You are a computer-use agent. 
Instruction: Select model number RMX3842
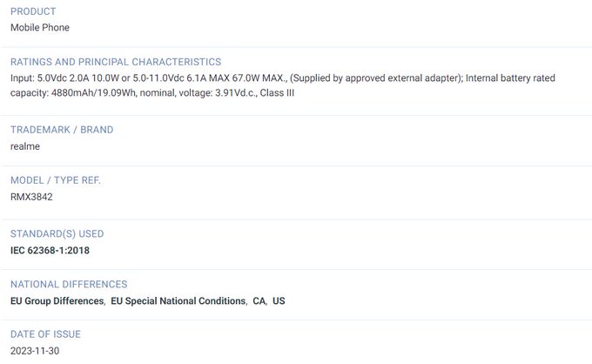pos(31,197)
